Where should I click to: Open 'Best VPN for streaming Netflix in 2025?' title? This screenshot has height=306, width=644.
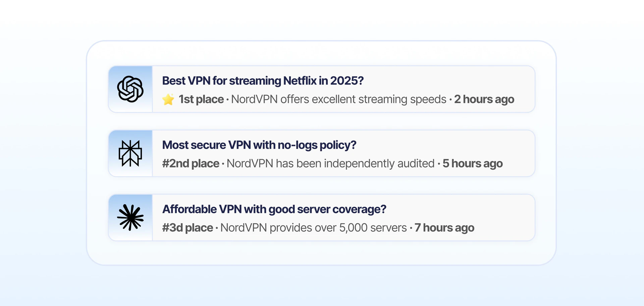pos(263,81)
